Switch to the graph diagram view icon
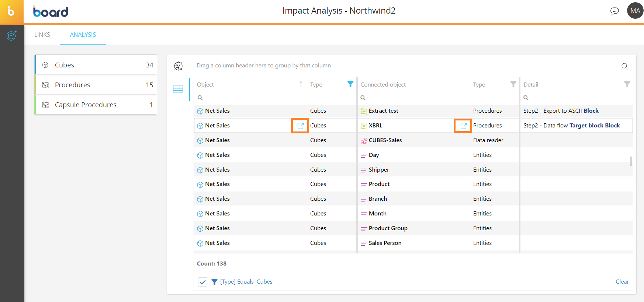The image size is (644, 302). pyautogui.click(x=178, y=66)
